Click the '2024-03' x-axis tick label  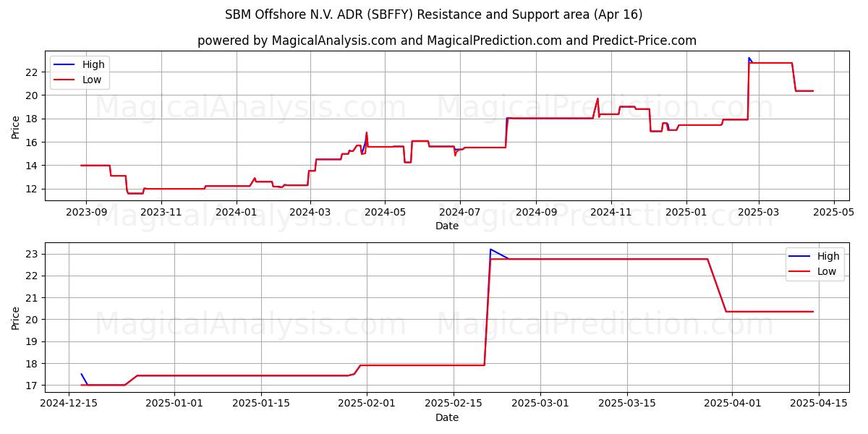pos(310,212)
